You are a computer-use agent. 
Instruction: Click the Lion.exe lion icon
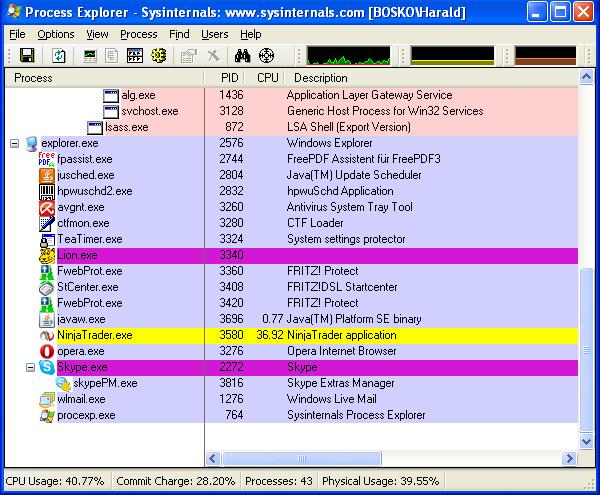[x=47, y=256]
